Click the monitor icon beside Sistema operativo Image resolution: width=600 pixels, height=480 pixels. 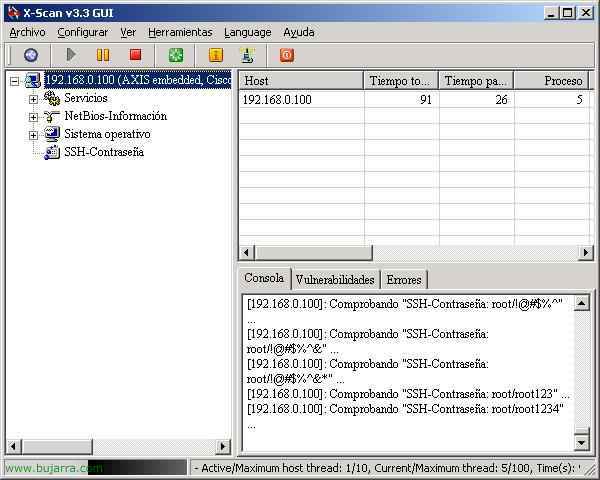[52, 134]
